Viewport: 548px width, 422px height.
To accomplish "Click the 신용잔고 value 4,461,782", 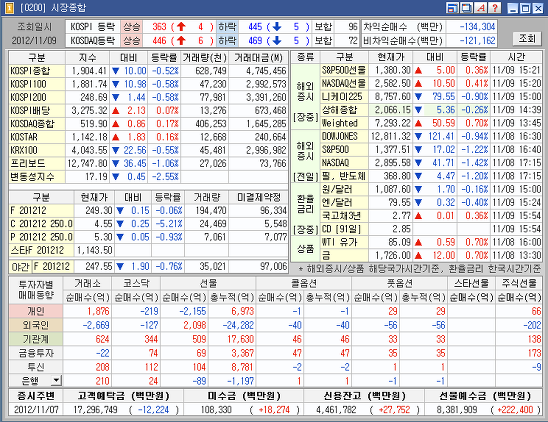I will coord(336,410).
